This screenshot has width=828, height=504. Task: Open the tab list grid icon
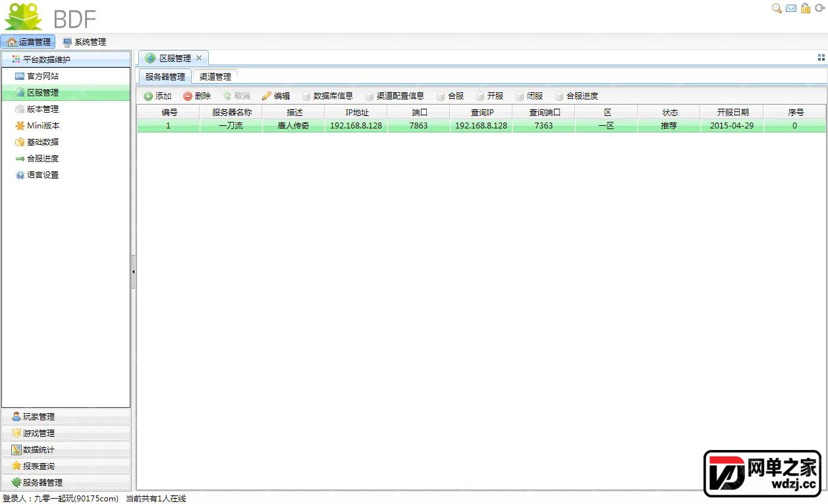821,58
